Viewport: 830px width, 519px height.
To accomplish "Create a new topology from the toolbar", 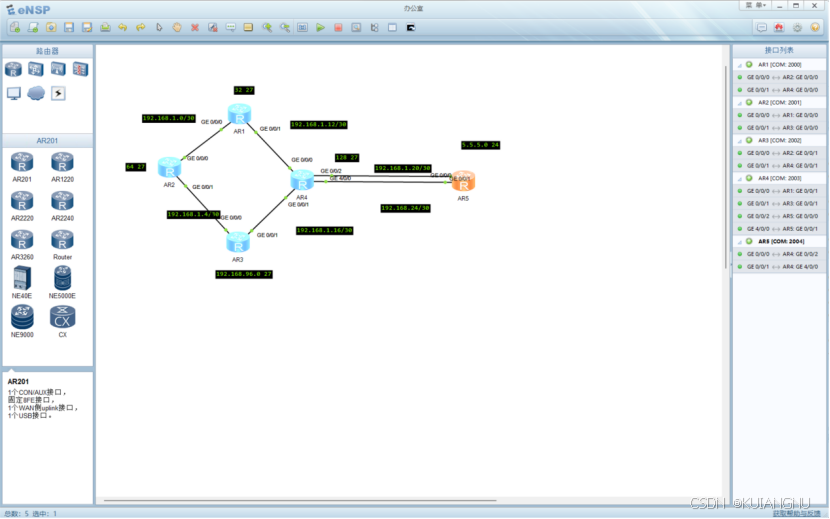I will point(15,28).
